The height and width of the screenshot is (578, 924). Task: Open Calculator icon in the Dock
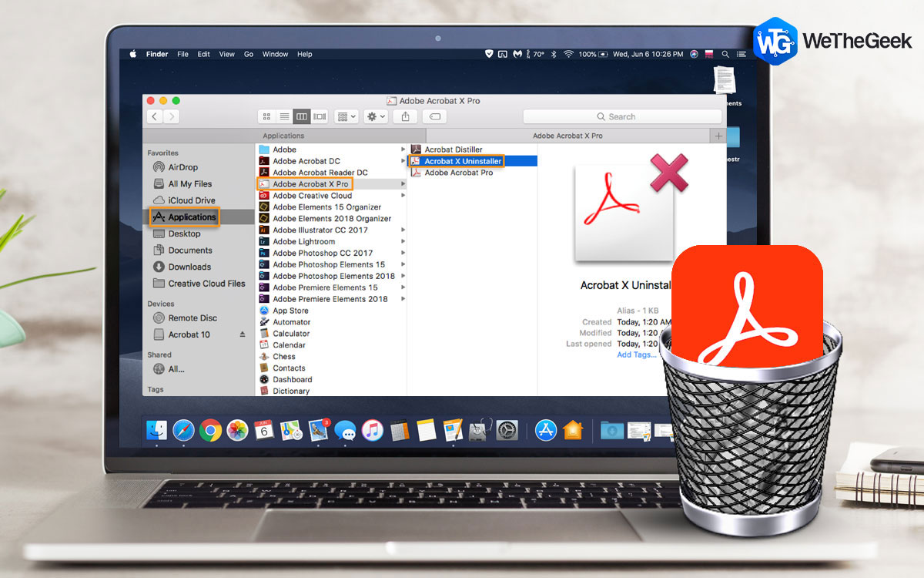(399, 430)
